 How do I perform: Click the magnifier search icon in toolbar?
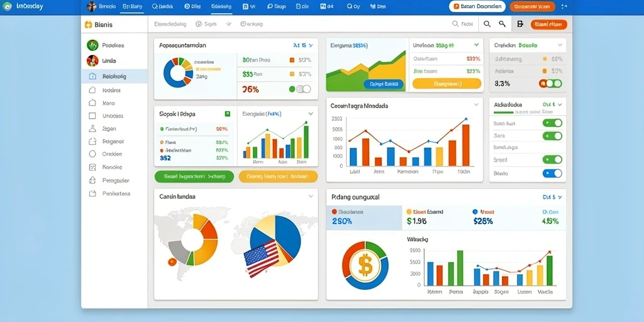(487, 25)
